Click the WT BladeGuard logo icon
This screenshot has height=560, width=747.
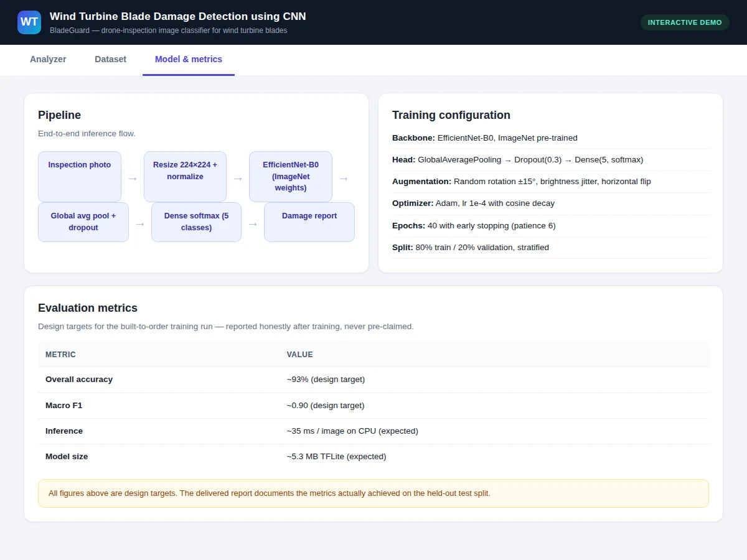tap(29, 22)
